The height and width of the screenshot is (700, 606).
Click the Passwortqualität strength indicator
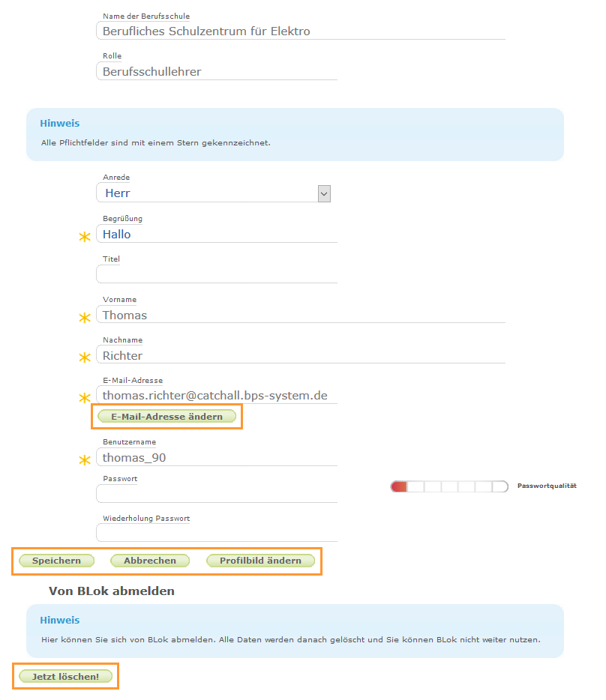tap(448, 486)
